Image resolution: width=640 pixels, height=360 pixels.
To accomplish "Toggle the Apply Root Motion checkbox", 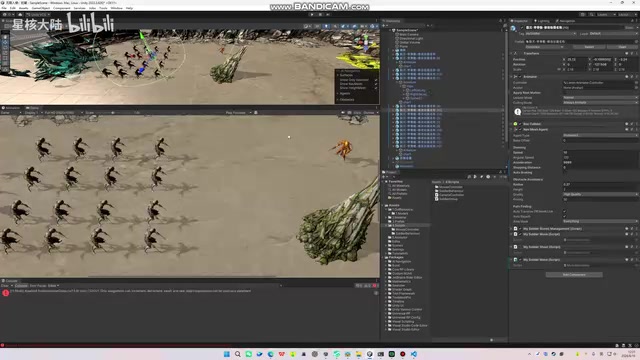I will [x=565, y=93].
